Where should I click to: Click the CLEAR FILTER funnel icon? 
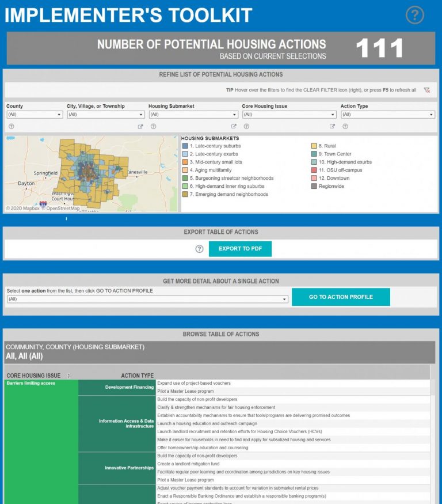pos(426,90)
